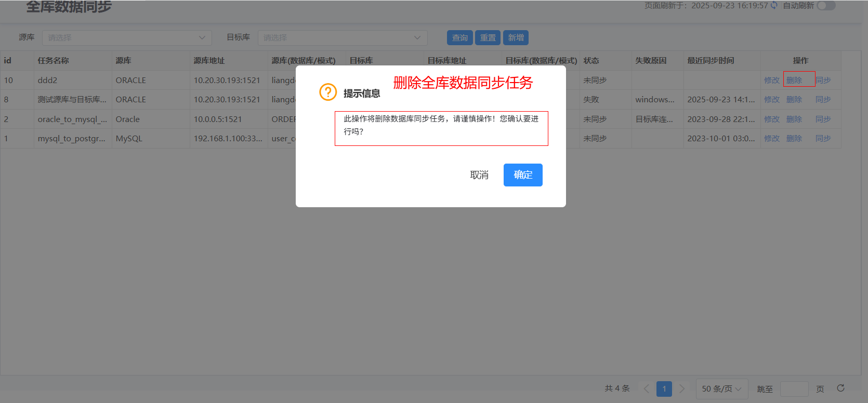
Task: Go to next page arrow
Action: coord(682,388)
